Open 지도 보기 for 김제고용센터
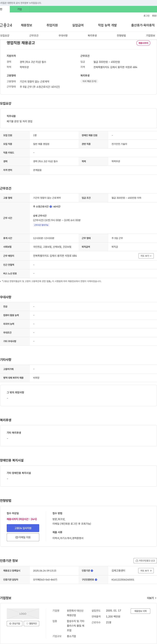The height and width of the screenshot is (644, 157). tap(146, 570)
